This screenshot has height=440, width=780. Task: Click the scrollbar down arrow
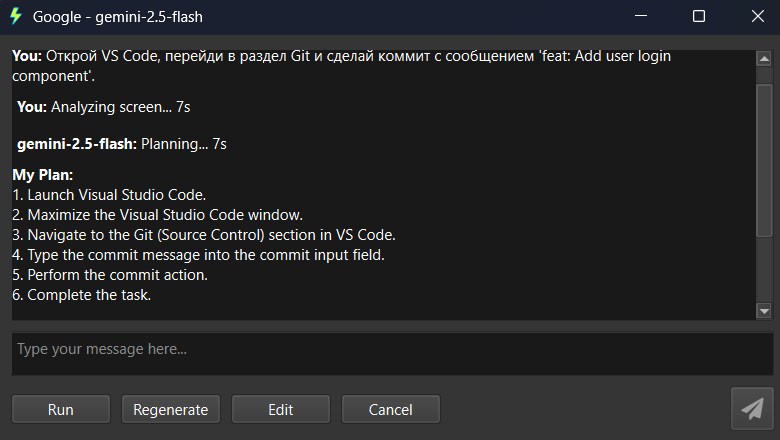(765, 311)
